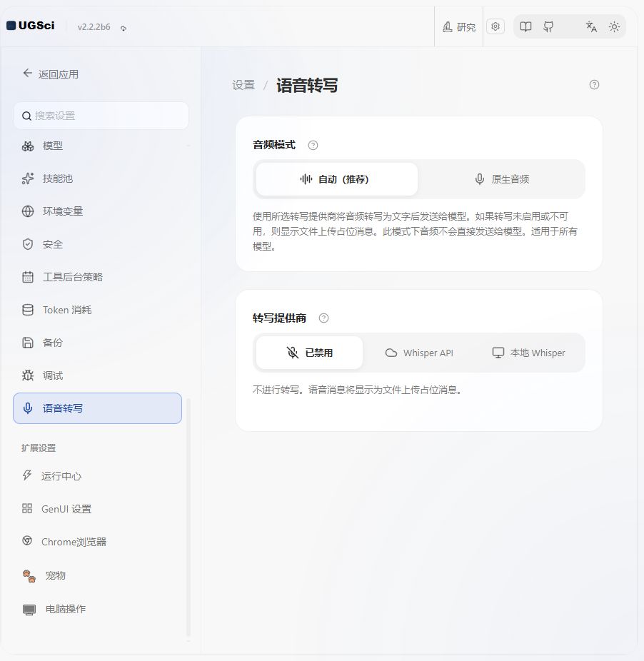The width and height of the screenshot is (644, 661).
Task: Click the 调试 bug icon
Action: [x=28, y=375]
